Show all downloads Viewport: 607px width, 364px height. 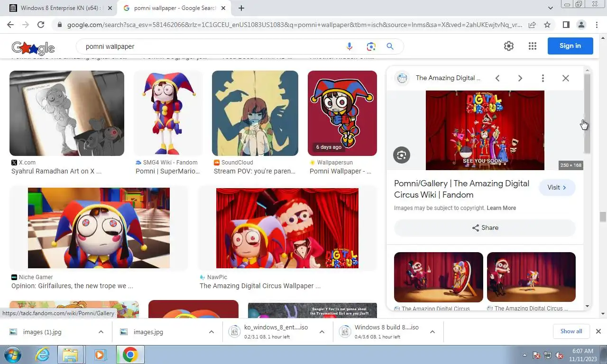(571, 331)
